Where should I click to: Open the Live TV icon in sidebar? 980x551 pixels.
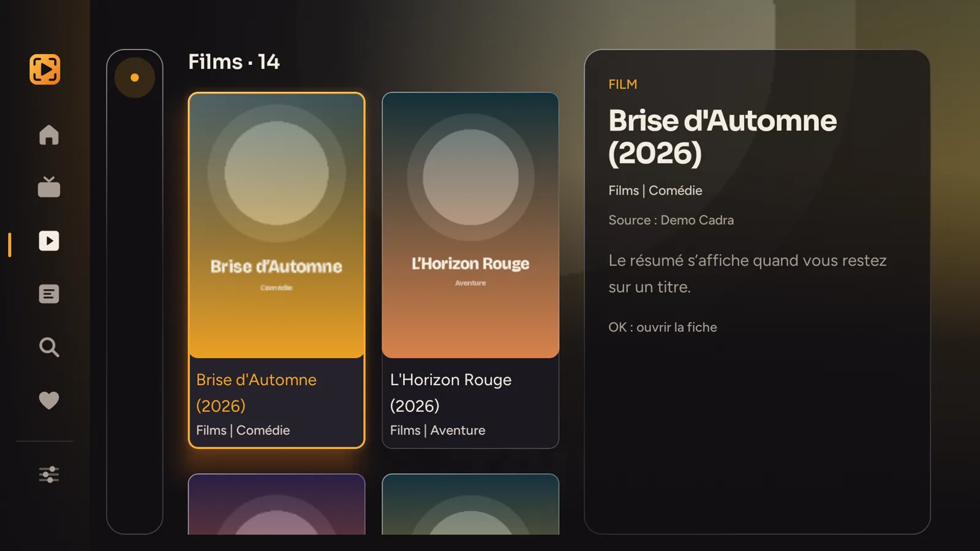[49, 187]
